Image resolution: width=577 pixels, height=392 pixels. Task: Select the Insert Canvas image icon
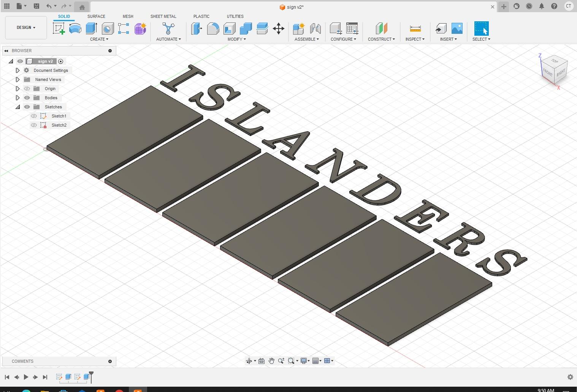[x=457, y=29]
